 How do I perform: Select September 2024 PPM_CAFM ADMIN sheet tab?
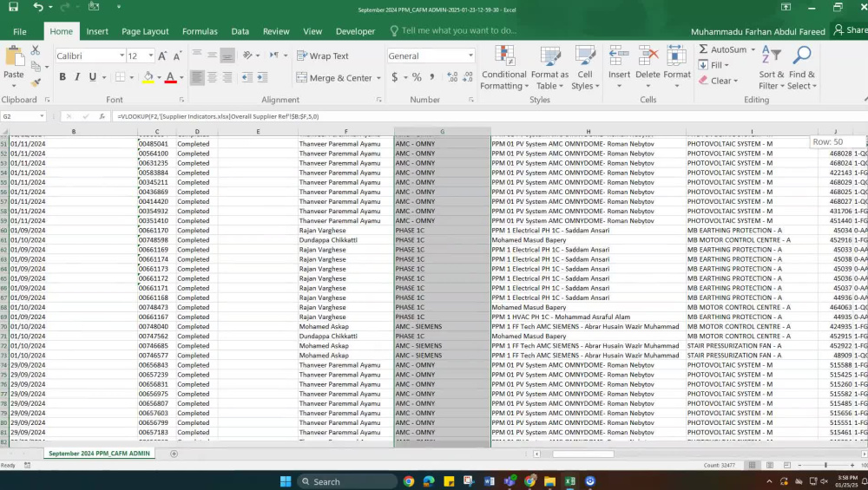click(x=99, y=454)
